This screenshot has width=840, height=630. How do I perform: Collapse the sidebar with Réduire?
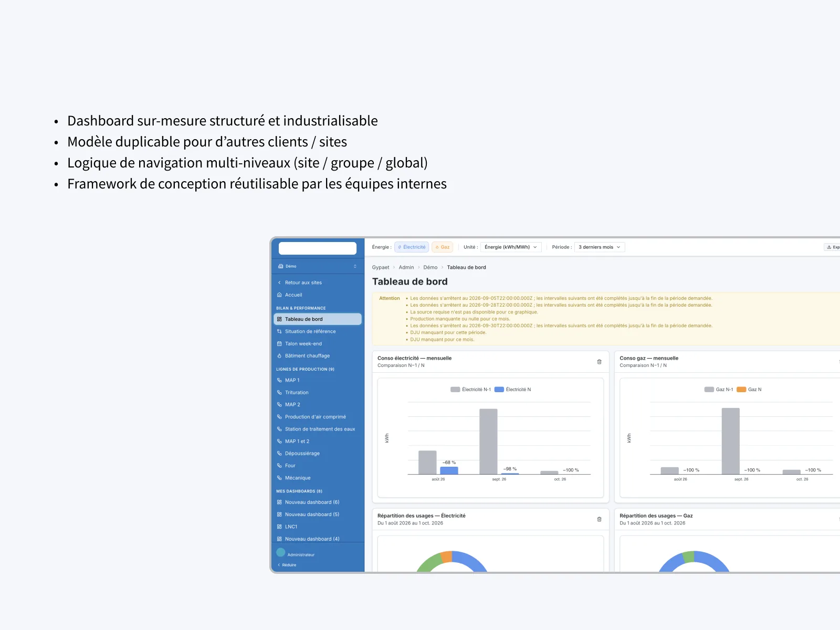[287, 565]
